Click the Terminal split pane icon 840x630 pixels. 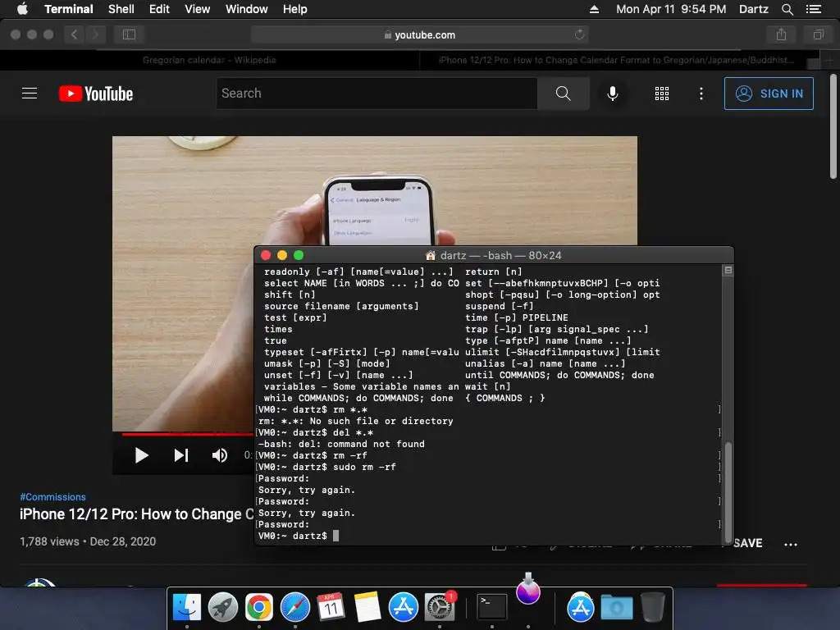[728, 270]
